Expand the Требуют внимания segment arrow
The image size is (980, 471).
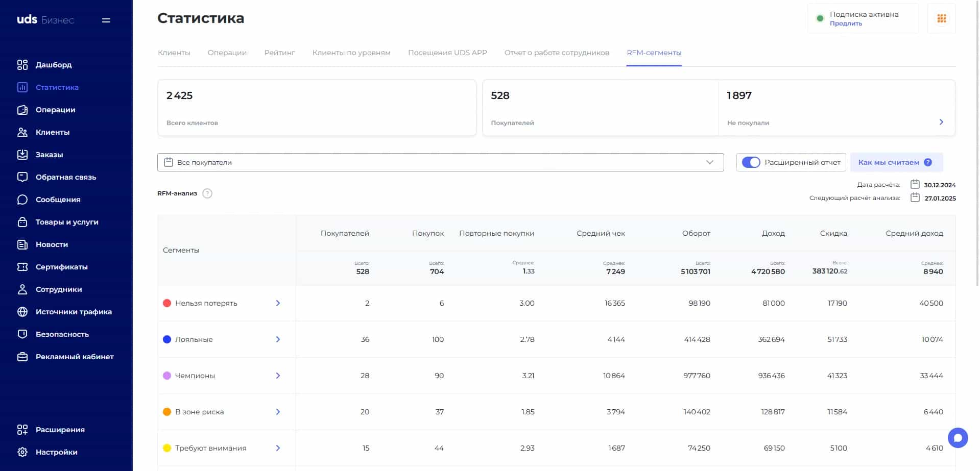278,448
